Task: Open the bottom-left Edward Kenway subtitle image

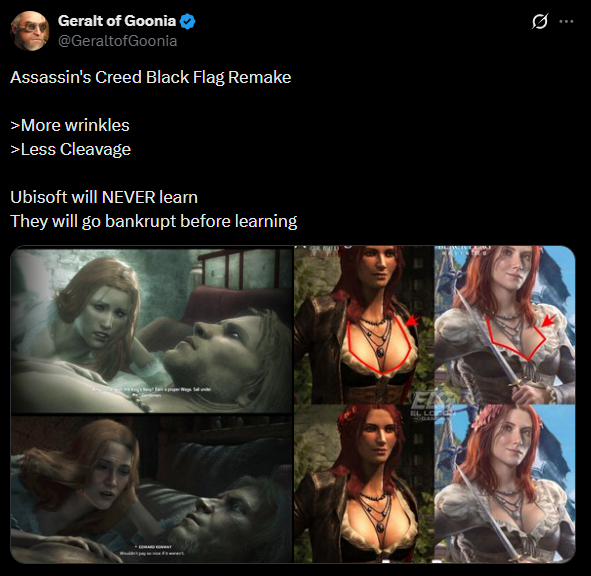Action: [152, 490]
